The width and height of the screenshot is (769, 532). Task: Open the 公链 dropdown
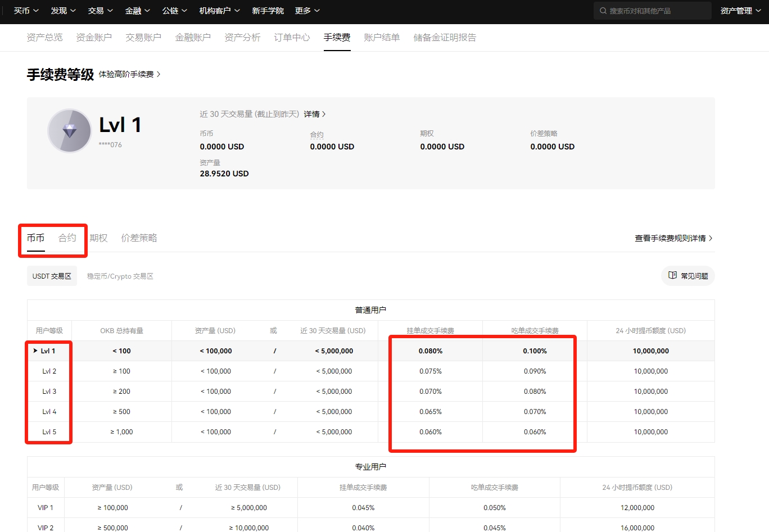(175, 11)
